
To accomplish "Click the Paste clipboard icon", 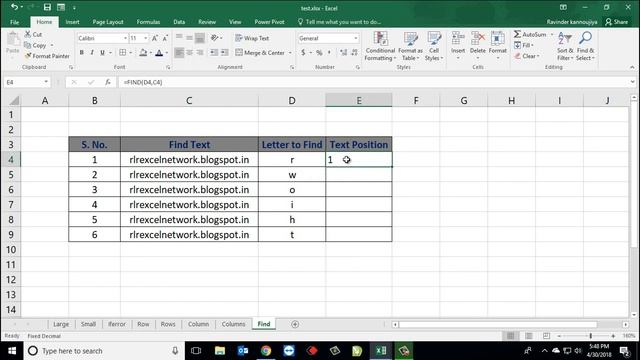I will (x=13, y=40).
